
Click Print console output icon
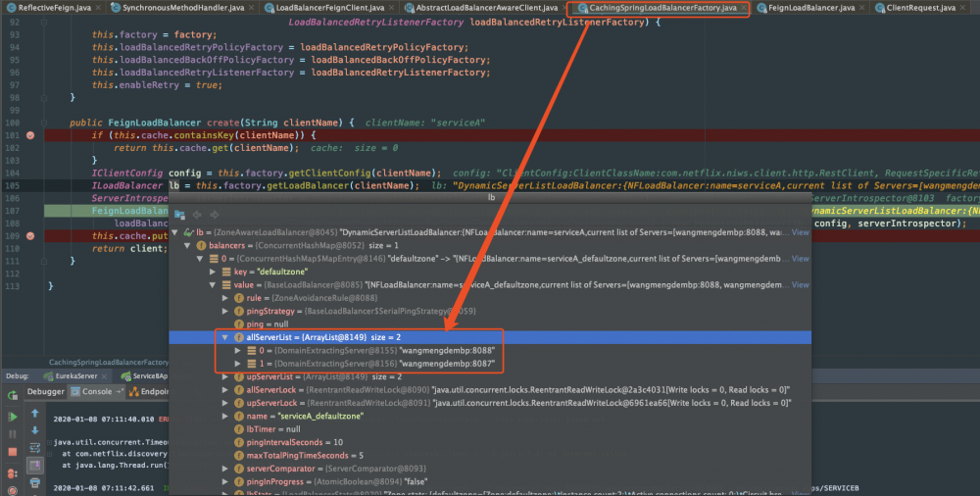pos(35,483)
